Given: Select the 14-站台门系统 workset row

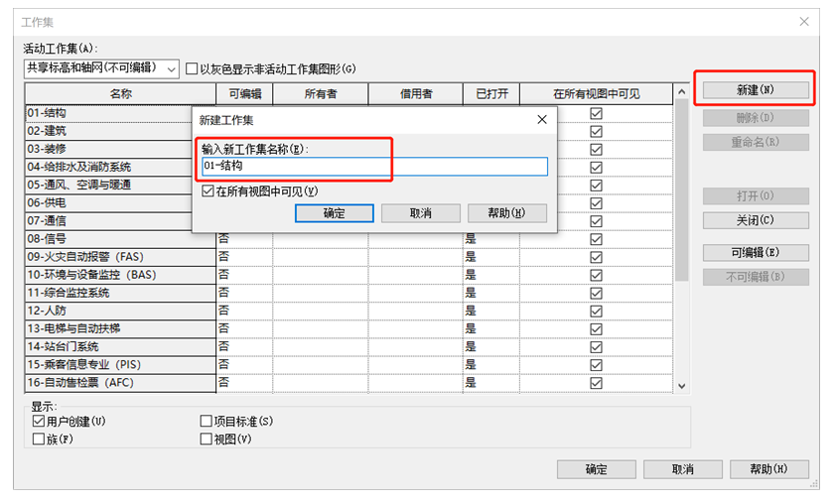Looking at the screenshot, I should click(x=120, y=347).
